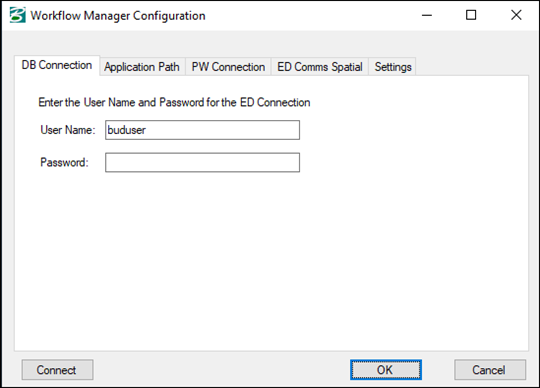Go to the ED Comms Spatial tab

320,67
